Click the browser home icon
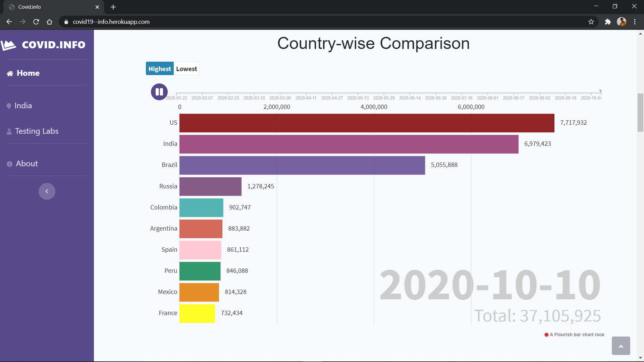Screen dimensions: 644x362 coord(50,22)
